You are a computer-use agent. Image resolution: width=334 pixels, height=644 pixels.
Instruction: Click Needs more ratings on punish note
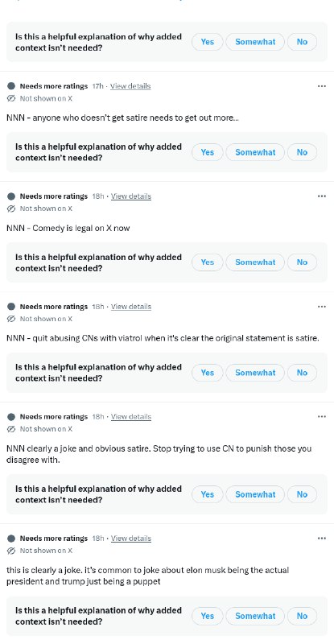pos(54,416)
